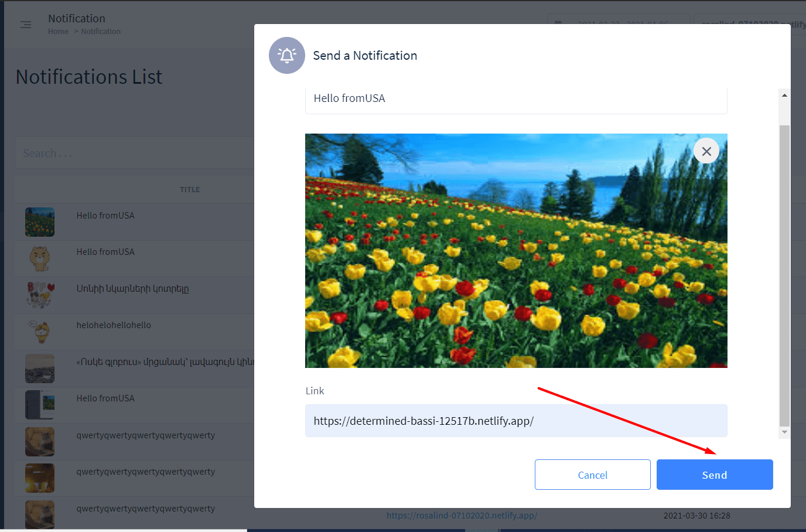The height and width of the screenshot is (532, 806).
Task: Click the Search field in notifications list
Action: [x=135, y=153]
